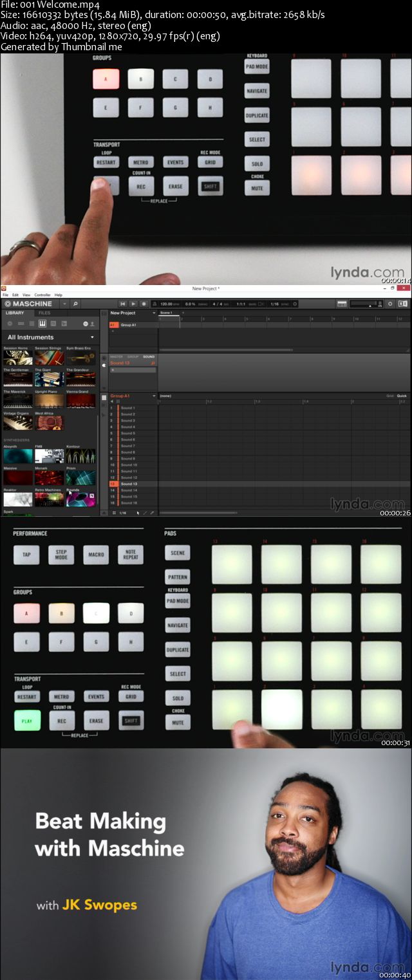Screen dimensions: 412x980
Task: Open the Controller menu
Action: 42,295
